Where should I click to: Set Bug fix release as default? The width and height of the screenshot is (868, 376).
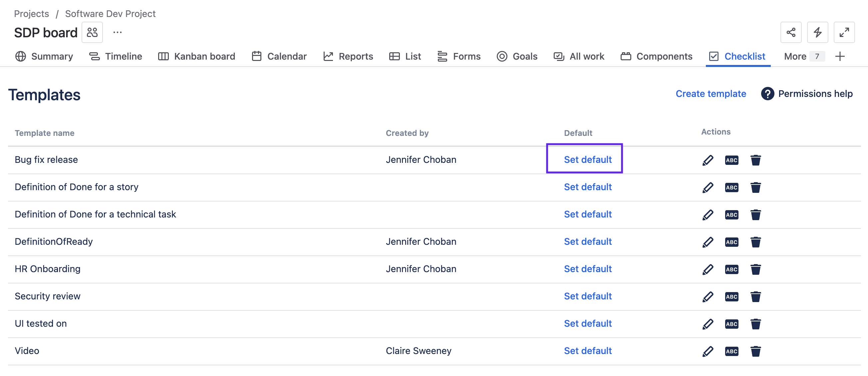pyautogui.click(x=587, y=160)
